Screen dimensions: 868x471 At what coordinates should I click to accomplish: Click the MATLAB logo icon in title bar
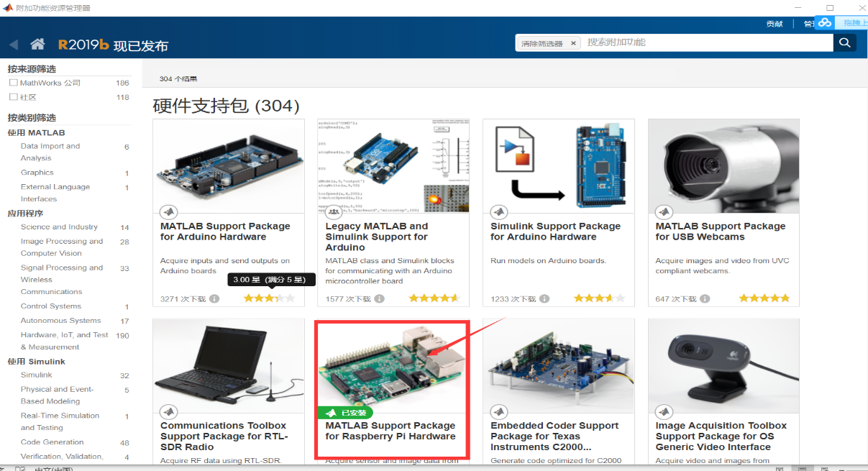point(7,7)
